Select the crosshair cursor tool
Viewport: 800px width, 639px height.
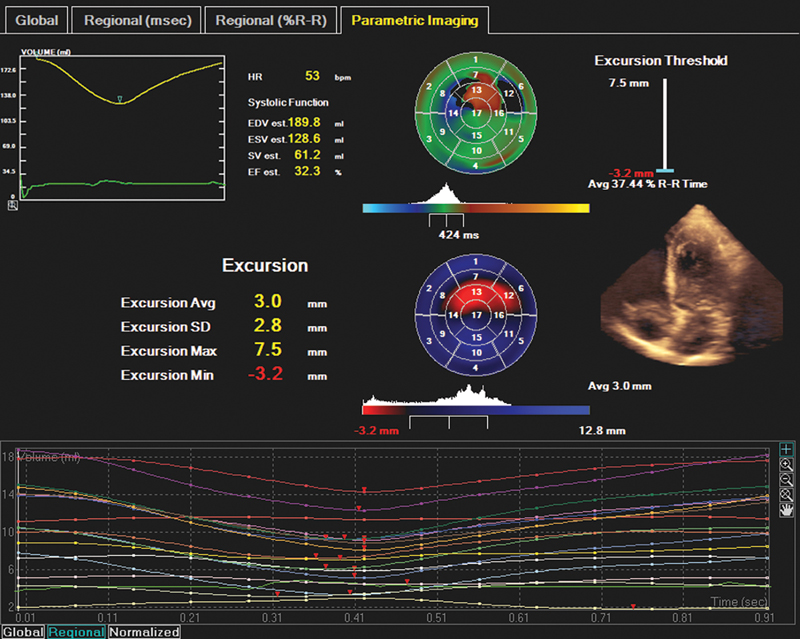788,451
